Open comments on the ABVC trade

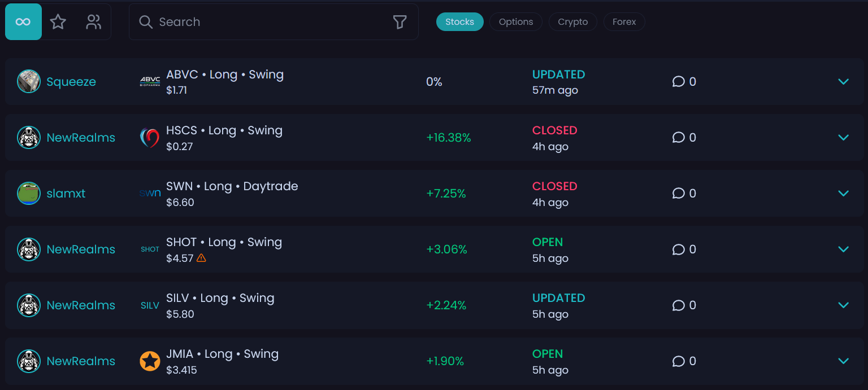point(678,81)
